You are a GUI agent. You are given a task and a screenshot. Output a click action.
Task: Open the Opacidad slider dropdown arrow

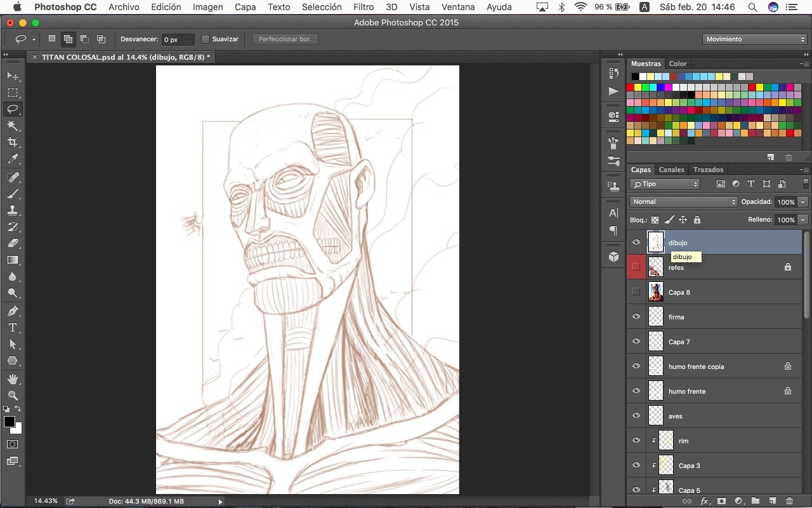(x=803, y=202)
